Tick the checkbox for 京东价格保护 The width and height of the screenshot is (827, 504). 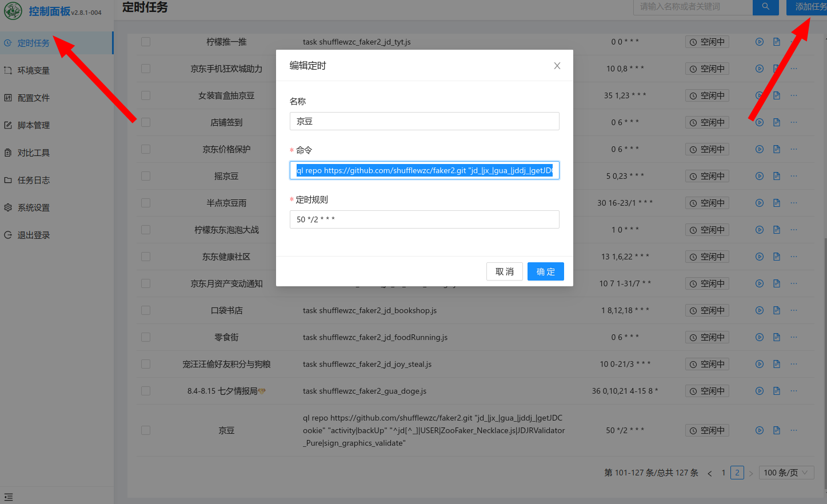tap(146, 149)
